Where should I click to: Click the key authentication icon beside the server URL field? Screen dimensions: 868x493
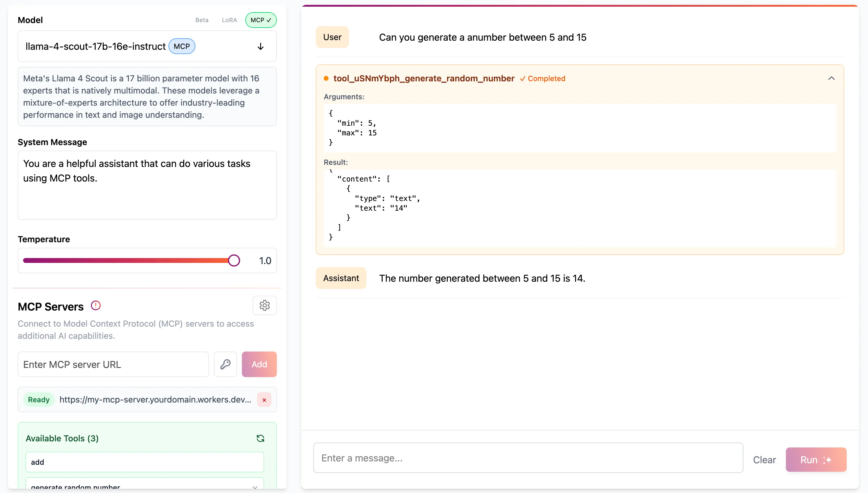pyautogui.click(x=226, y=364)
